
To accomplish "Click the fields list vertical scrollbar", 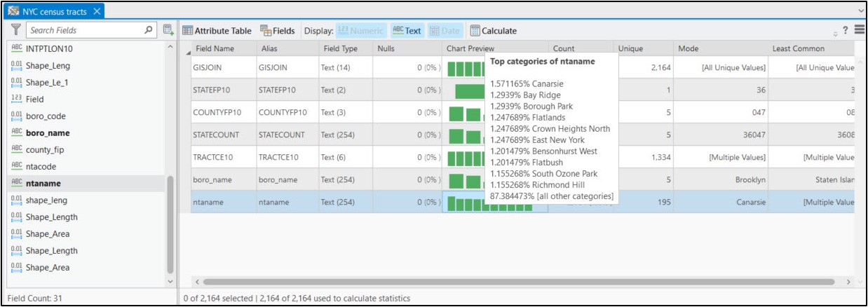I will (x=170, y=224).
